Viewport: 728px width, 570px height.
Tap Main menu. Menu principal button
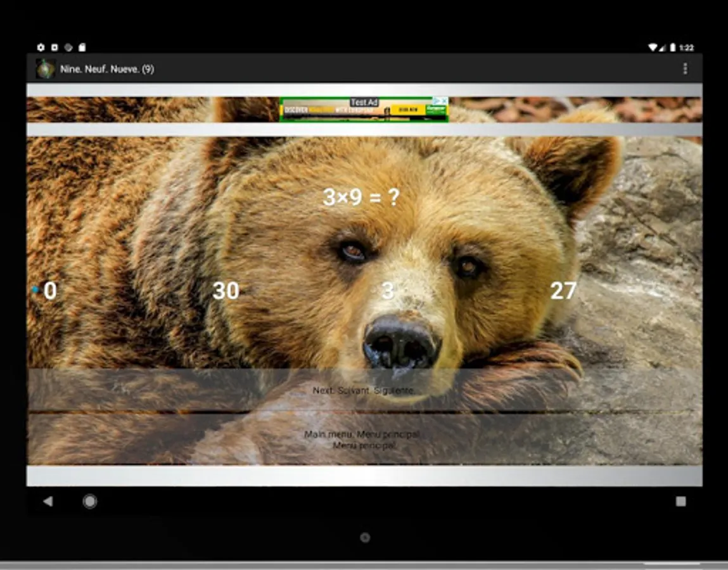pyautogui.click(x=364, y=440)
